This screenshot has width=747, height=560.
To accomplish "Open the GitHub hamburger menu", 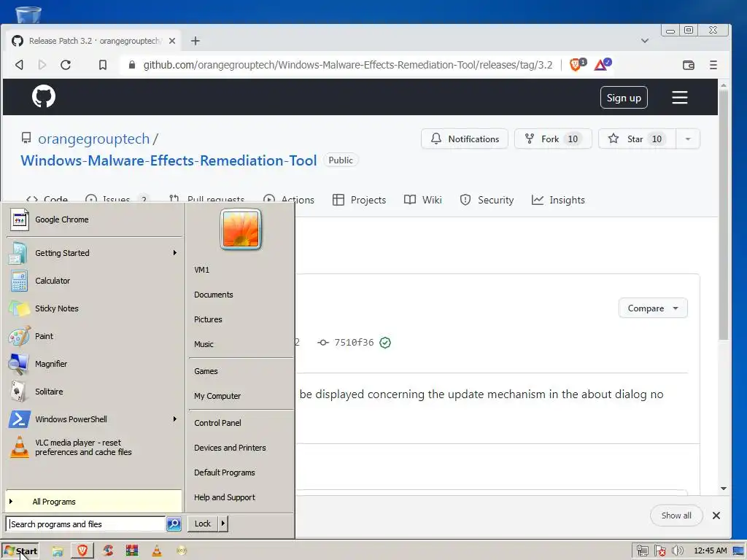I will pos(679,98).
